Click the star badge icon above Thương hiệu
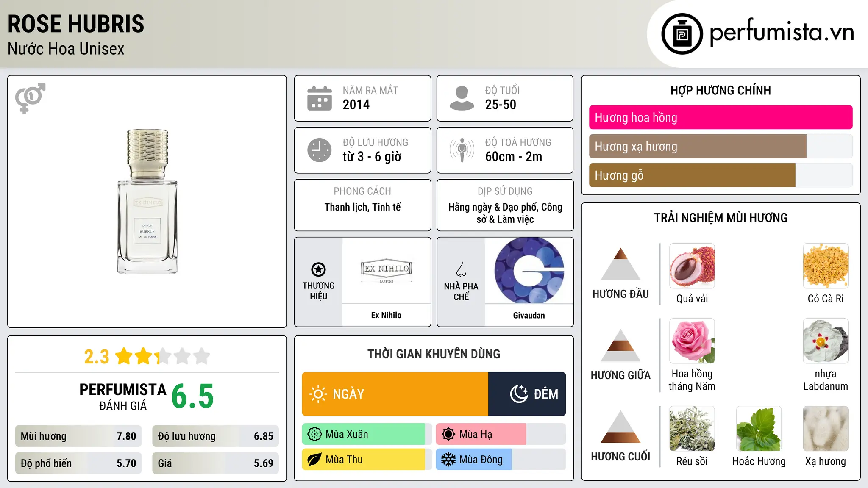This screenshot has width=868, height=488. (x=318, y=269)
